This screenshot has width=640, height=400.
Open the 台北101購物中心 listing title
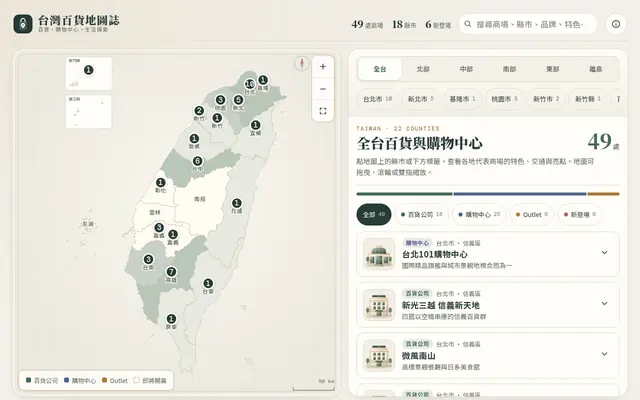435,254
